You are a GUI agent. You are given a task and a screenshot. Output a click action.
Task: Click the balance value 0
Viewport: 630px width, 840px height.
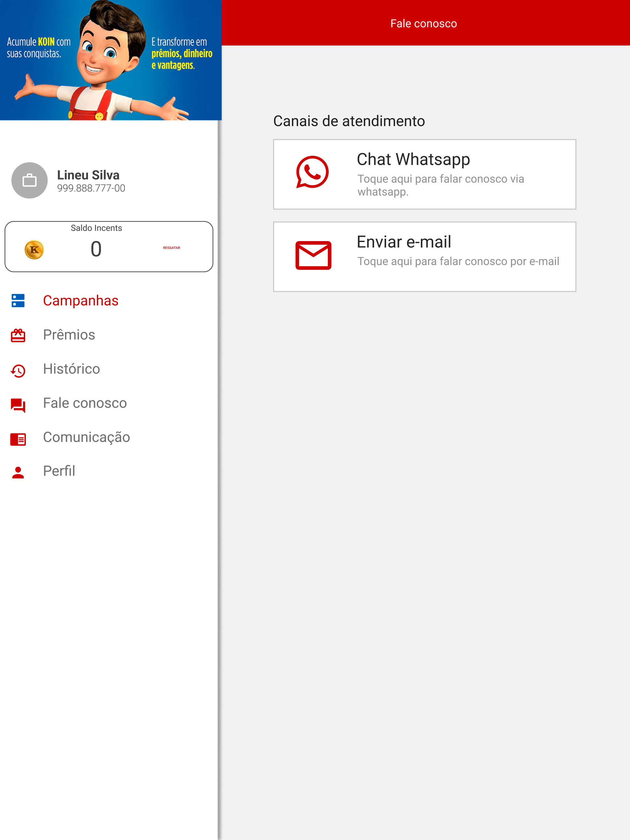[x=96, y=249]
